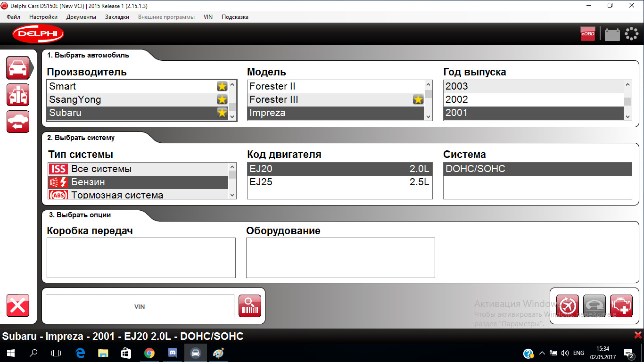The width and height of the screenshot is (644, 362).
Task: Select Бензин system type
Action: click(138, 182)
